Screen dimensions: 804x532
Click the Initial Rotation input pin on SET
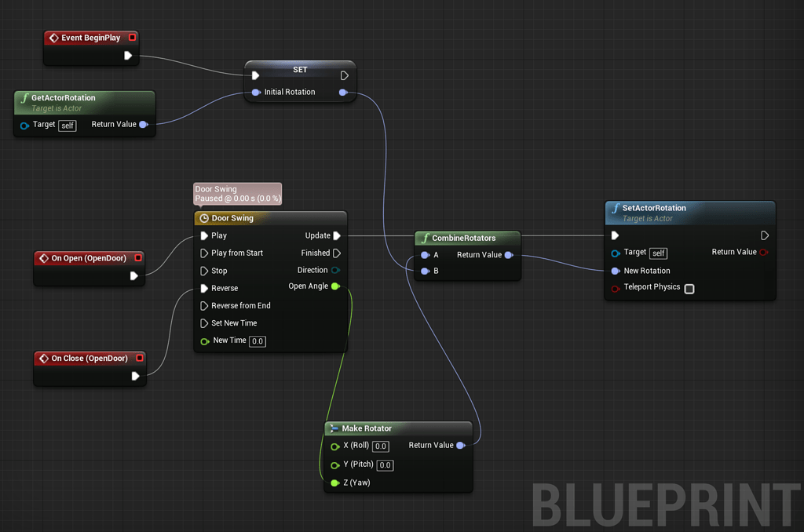pyautogui.click(x=256, y=93)
